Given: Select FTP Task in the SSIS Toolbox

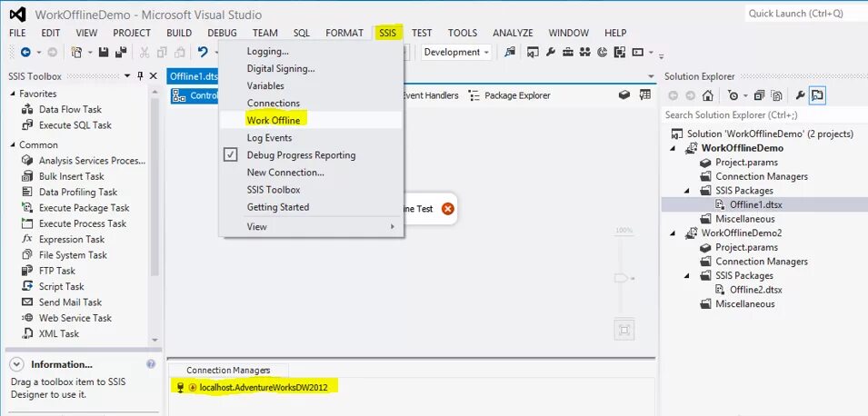Looking at the screenshot, I should tap(49, 271).
